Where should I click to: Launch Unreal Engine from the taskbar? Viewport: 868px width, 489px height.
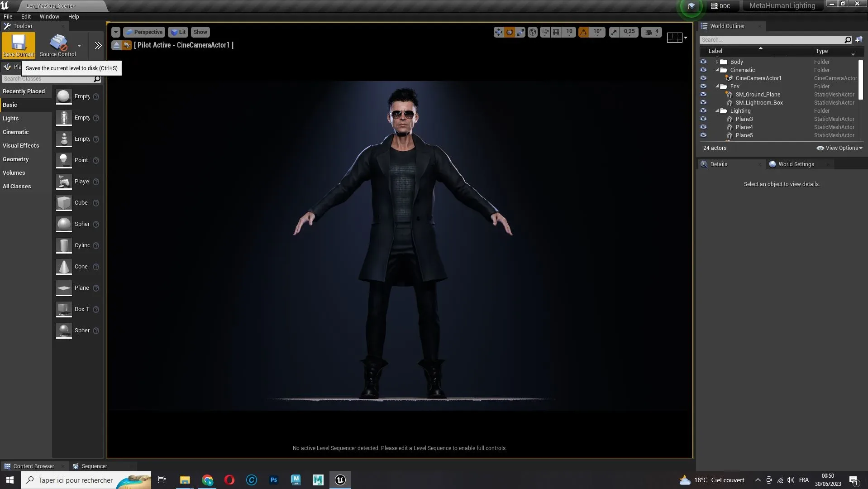tap(340, 479)
